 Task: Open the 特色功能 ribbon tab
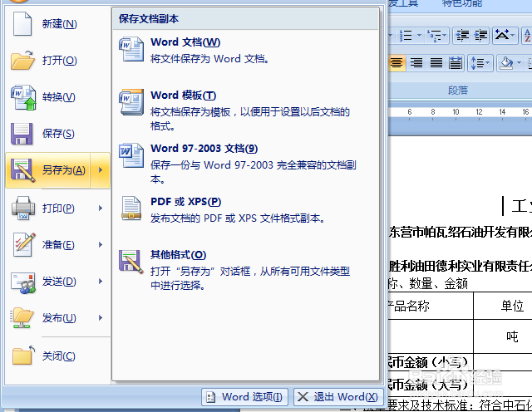462,3
